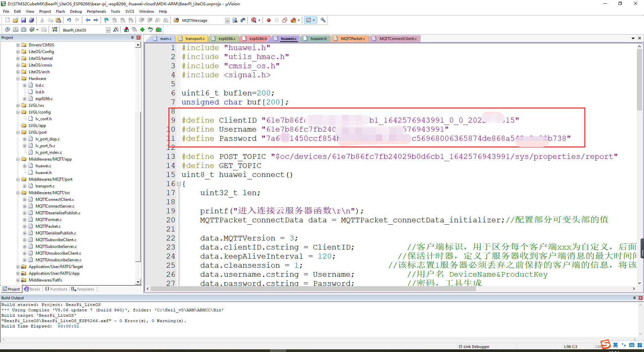The height and width of the screenshot is (352, 644).
Task: Build the target with the Build icon
Action: (x=15, y=30)
